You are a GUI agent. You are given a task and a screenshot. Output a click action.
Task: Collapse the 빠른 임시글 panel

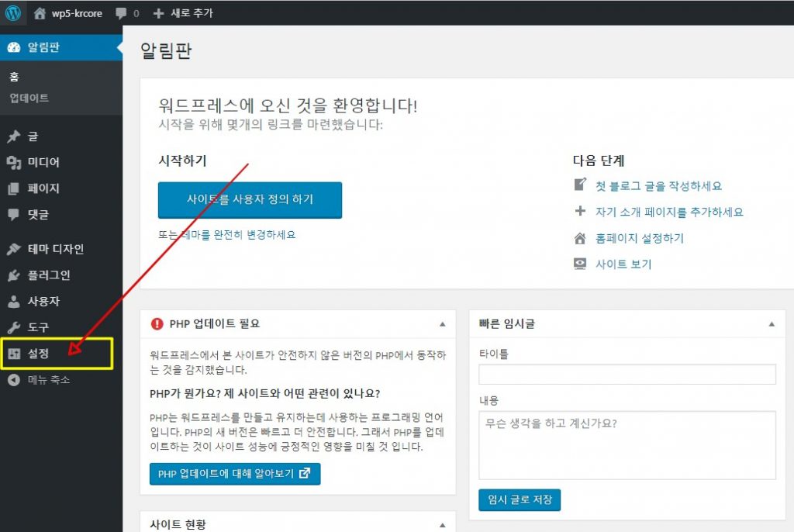pos(772,323)
